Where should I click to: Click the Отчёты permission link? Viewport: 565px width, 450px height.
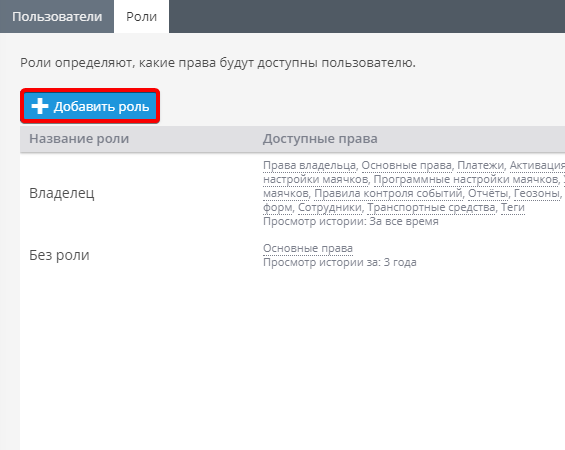pos(488,193)
